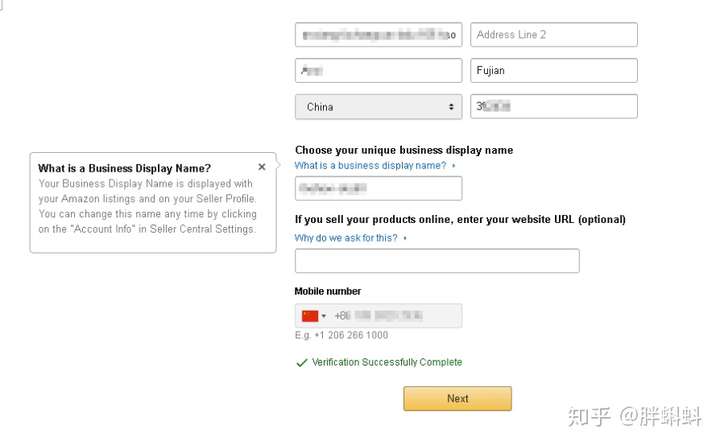Click the postal code field
Image resolution: width=720 pixels, height=446 pixels.
tap(554, 106)
